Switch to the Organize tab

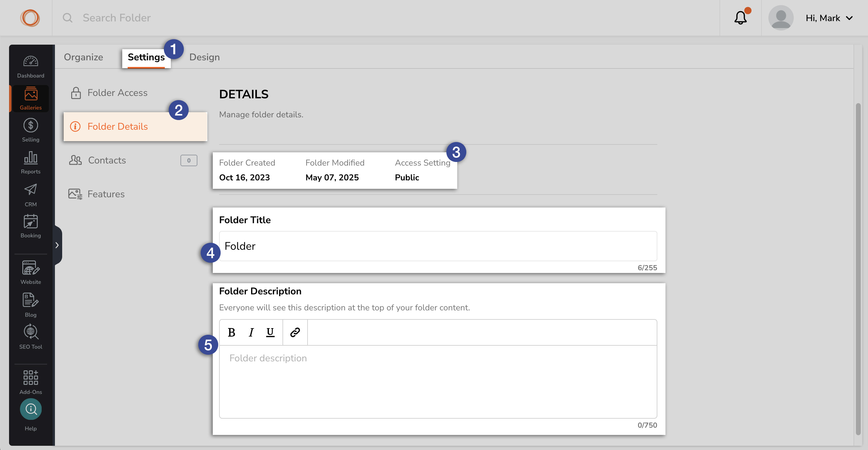coord(84,57)
